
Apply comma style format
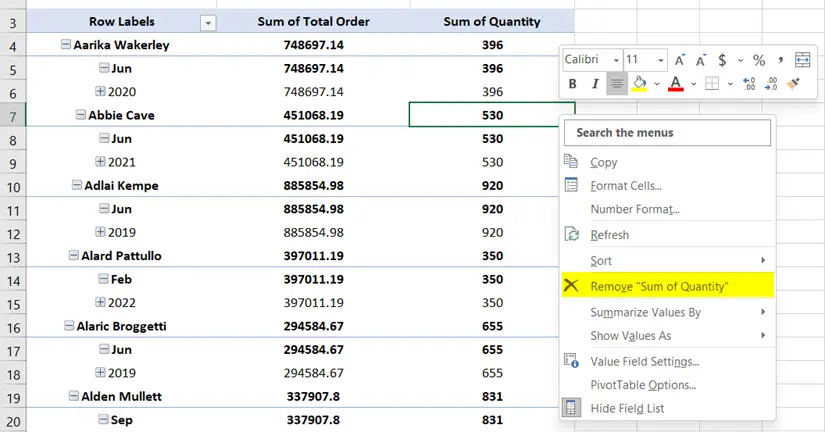pyautogui.click(x=781, y=60)
